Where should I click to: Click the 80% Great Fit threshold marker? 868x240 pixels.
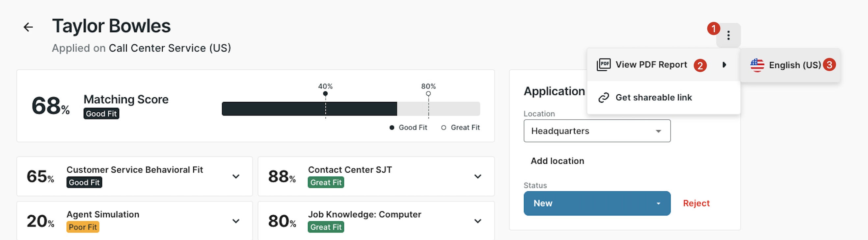click(x=428, y=94)
